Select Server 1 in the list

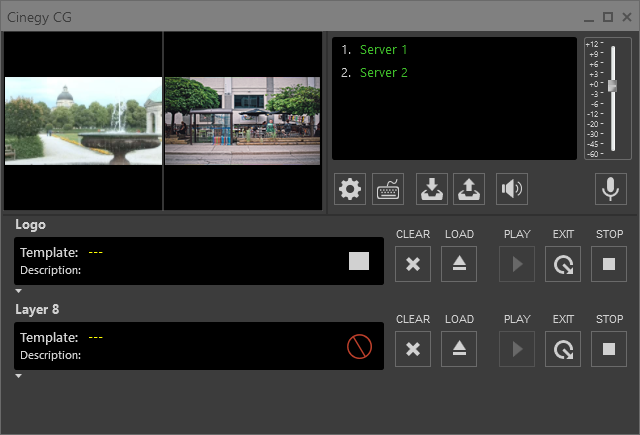click(383, 49)
